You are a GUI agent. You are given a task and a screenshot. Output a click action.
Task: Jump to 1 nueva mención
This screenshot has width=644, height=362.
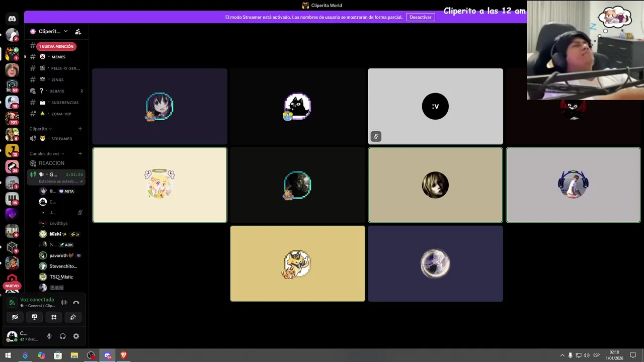pos(56,46)
